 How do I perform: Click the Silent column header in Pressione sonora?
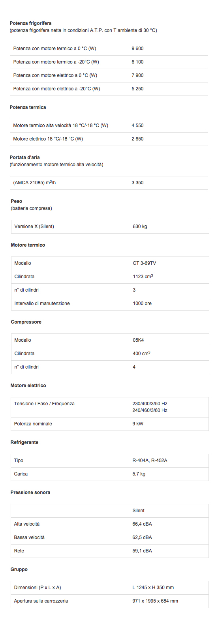click(138, 511)
